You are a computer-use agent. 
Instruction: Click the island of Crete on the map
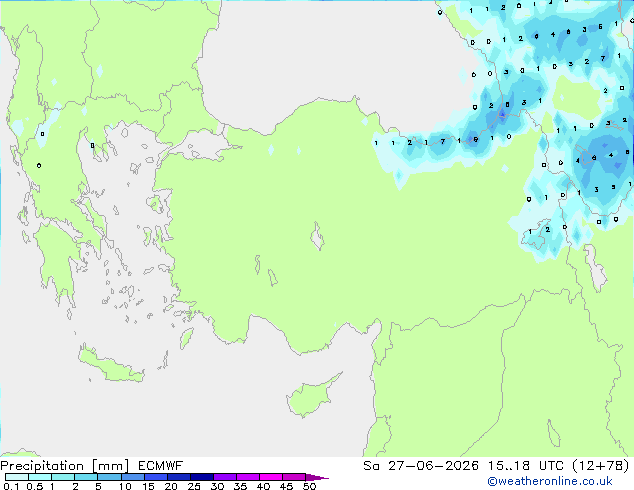[x=110, y=365]
